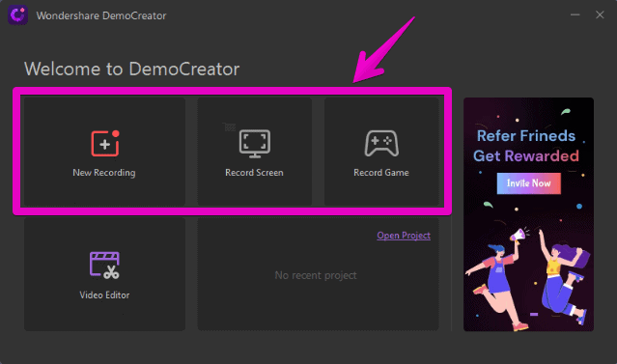Click the Video Editor label

click(104, 295)
